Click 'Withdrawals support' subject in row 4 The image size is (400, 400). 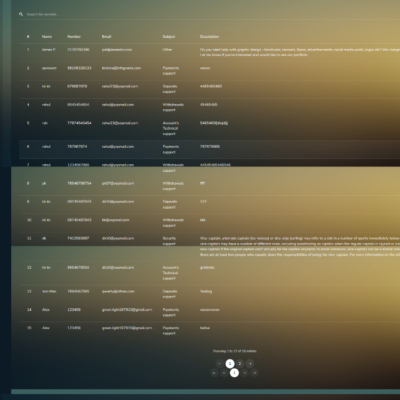click(173, 107)
